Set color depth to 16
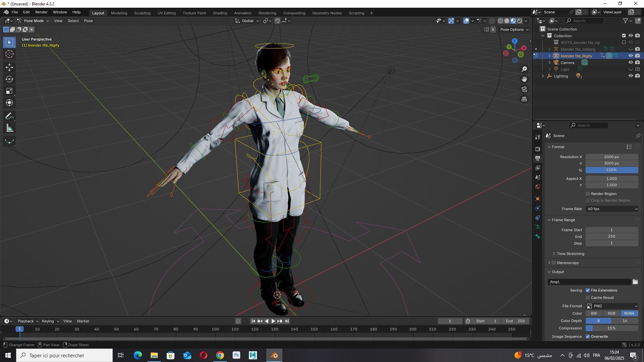Image resolution: width=644 pixels, height=362 pixels. pos(625,321)
